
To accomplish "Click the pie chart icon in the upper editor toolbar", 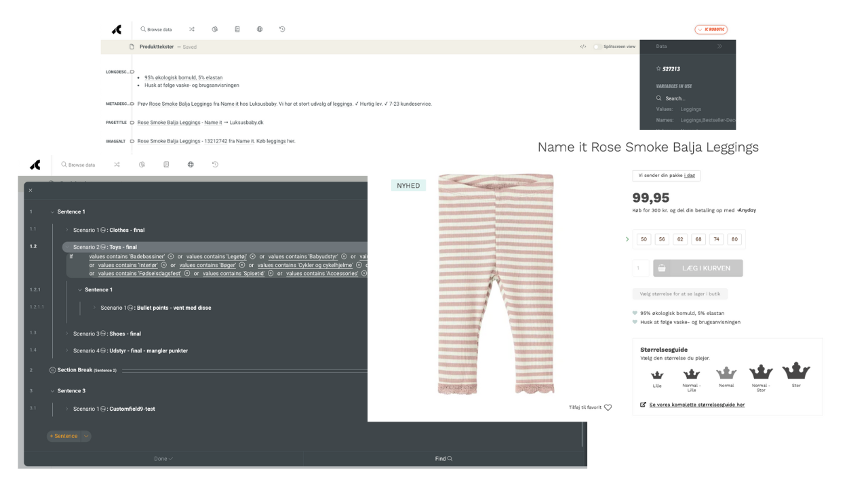I will [214, 30].
